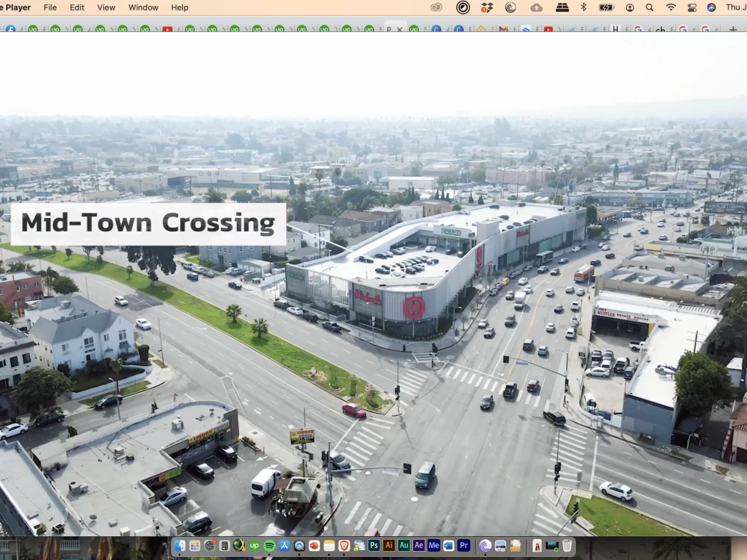Open Notes app in the Dock
Image resolution: width=747 pixels, height=560 pixels.
[329, 546]
